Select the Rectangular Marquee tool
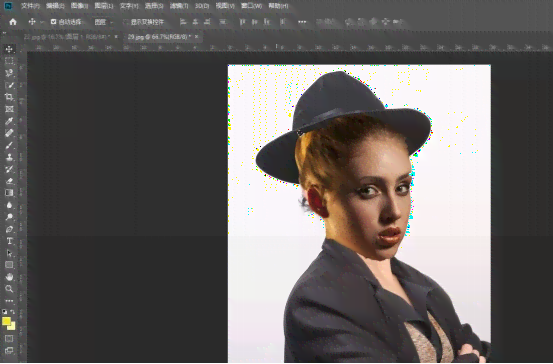 coord(9,61)
